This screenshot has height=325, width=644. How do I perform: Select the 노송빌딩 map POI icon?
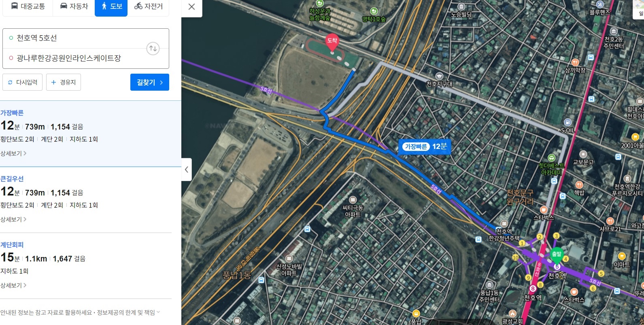(x=461, y=6)
